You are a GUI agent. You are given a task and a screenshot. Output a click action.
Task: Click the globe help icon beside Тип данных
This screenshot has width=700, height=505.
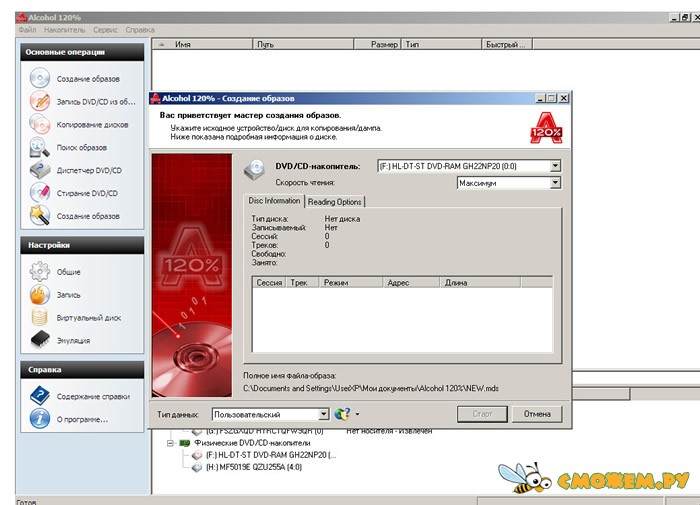pos(342,414)
